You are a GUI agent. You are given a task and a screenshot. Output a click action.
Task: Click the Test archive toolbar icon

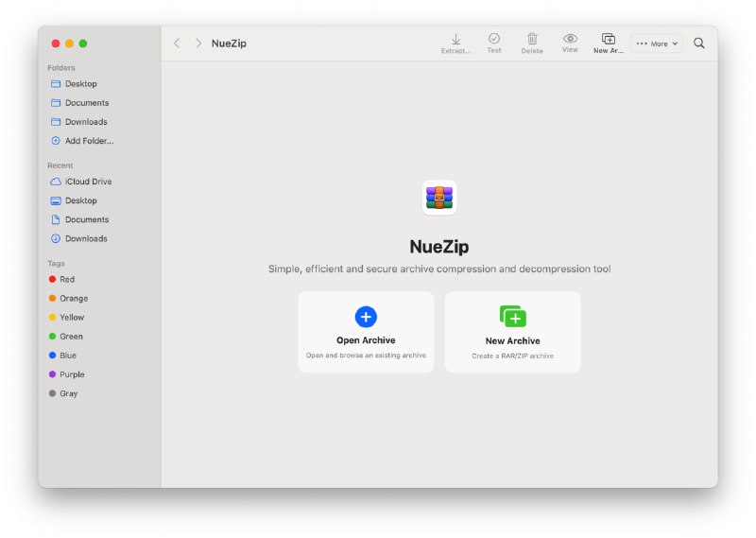pyautogui.click(x=493, y=38)
